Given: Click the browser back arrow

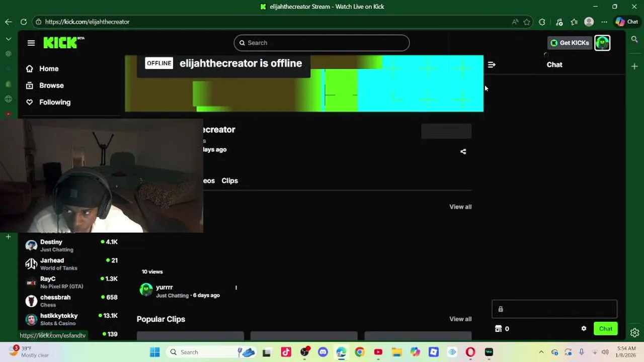Looking at the screenshot, I should (9, 22).
